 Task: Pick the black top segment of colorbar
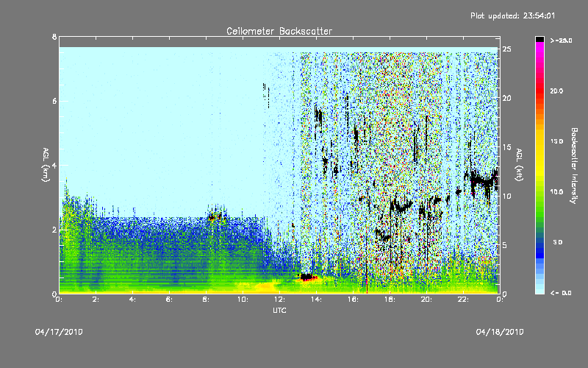[x=539, y=39]
